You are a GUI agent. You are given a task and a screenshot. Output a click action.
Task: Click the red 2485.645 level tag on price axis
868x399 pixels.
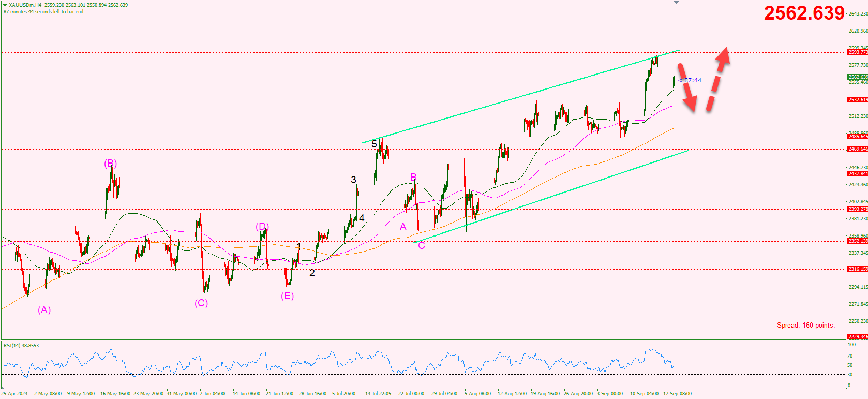[x=858, y=137]
